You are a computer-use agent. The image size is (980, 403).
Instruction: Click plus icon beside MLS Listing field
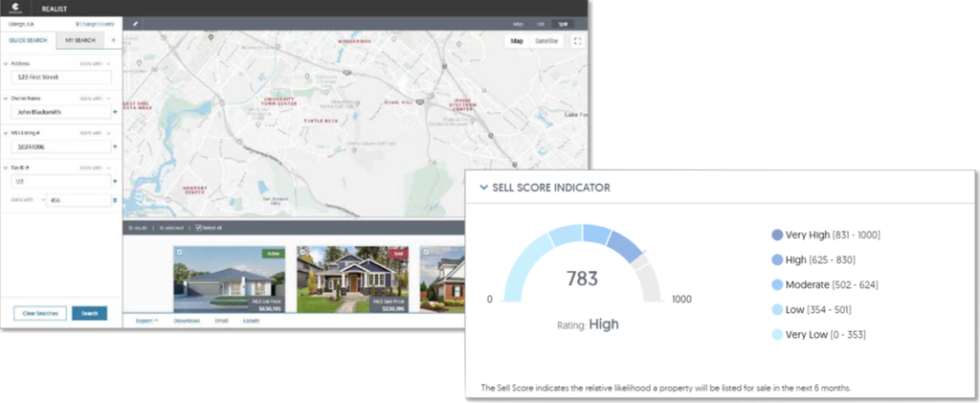[115, 146]
